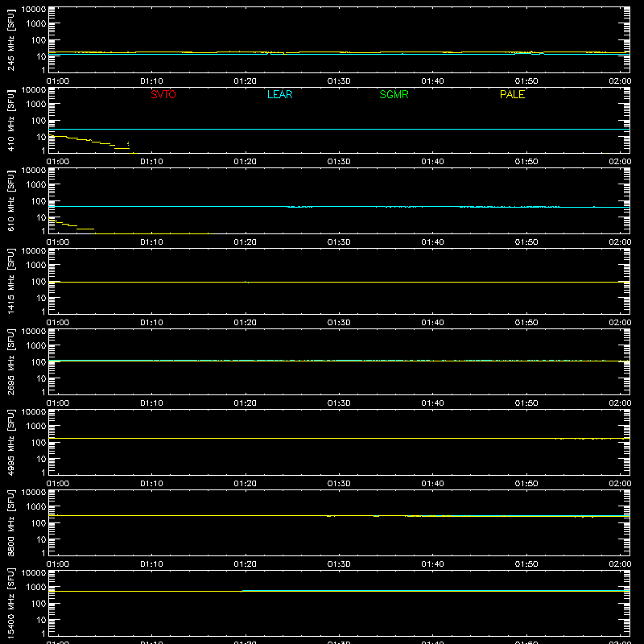Click the 1000 tick on 15400 MHz axis
The height and width of the screenshot is (644, 644).
36,587
